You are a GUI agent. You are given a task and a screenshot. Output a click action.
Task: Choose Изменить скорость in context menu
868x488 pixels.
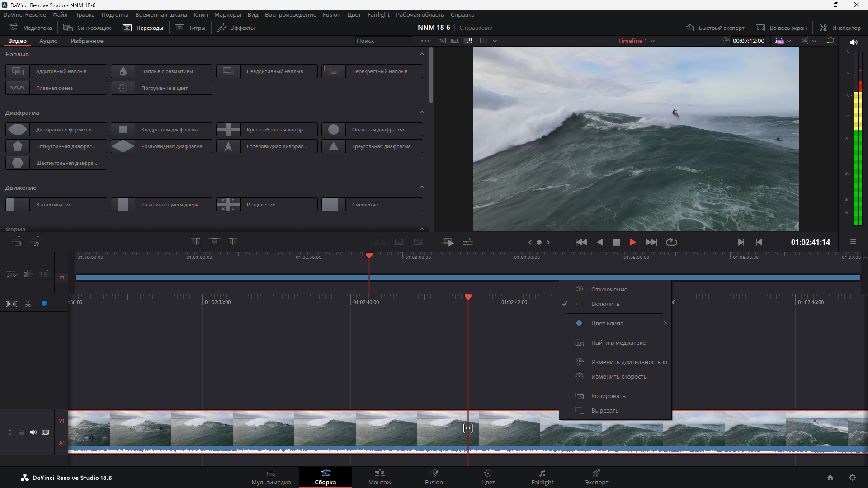[x=618, y=377]
